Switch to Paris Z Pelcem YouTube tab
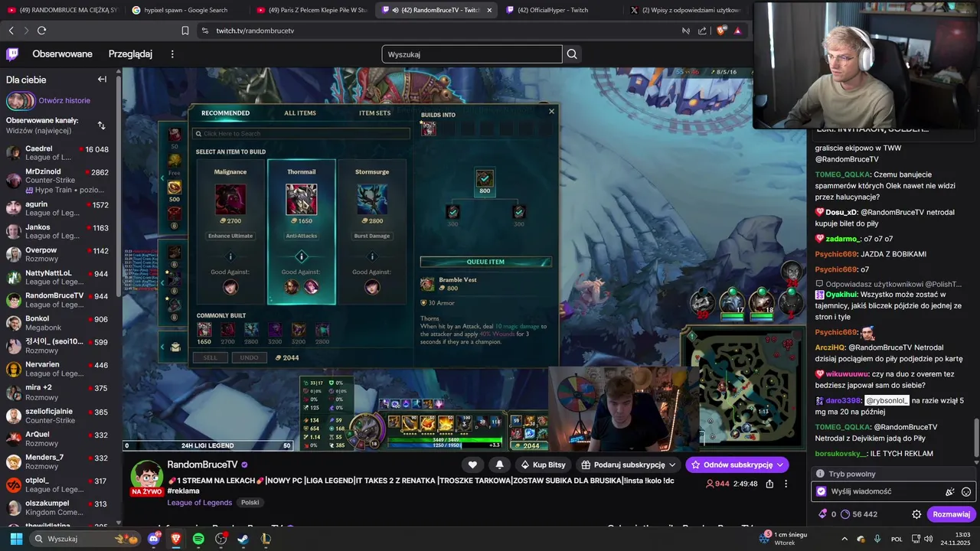Screen dimensions: 980x551 tap(312, 10)
